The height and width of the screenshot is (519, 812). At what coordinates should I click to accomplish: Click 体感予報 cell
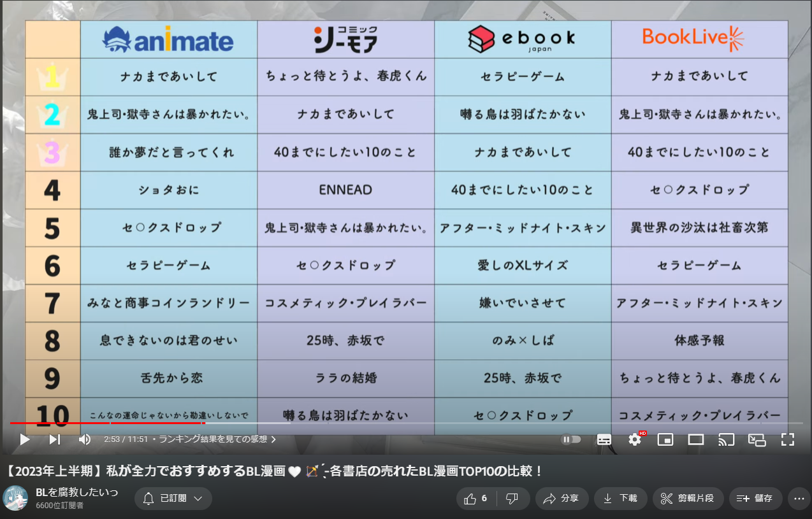(x=699, y=340)
